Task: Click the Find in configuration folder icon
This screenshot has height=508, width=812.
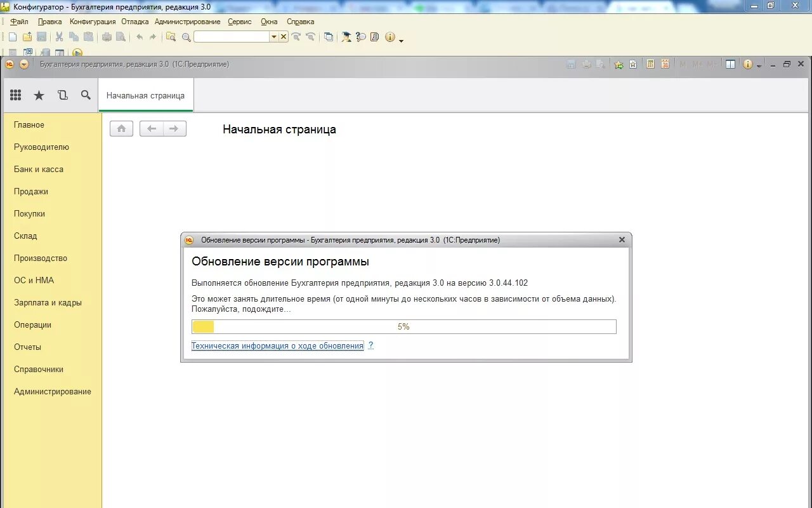Action: (171, 37)
